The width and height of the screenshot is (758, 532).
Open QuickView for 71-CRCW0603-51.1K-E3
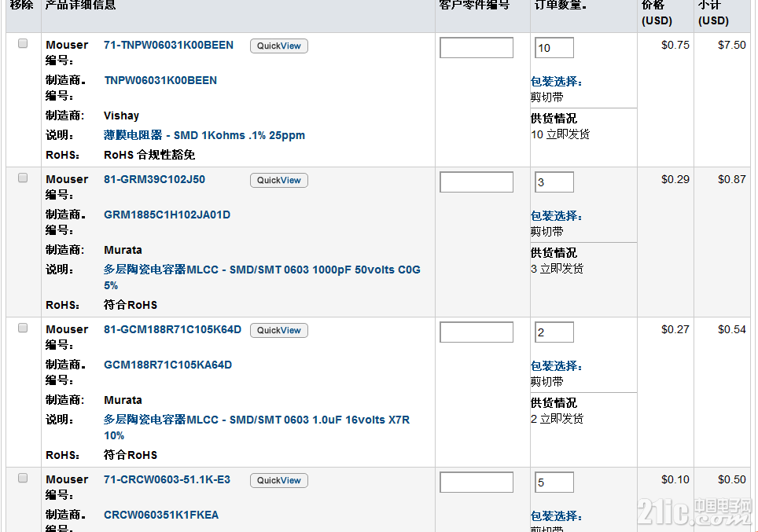pos(279,480)
